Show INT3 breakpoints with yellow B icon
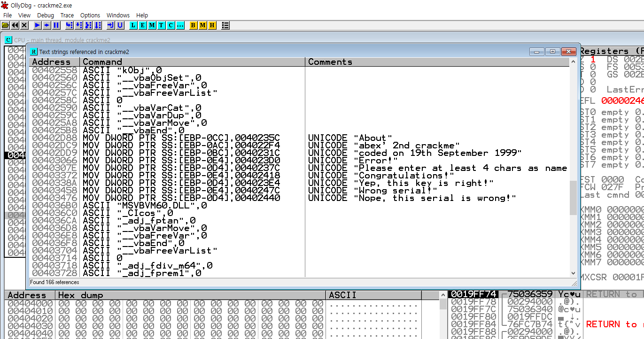Viewport: 644px width, 339px height. pyautogui.click(x=194, y=25)
